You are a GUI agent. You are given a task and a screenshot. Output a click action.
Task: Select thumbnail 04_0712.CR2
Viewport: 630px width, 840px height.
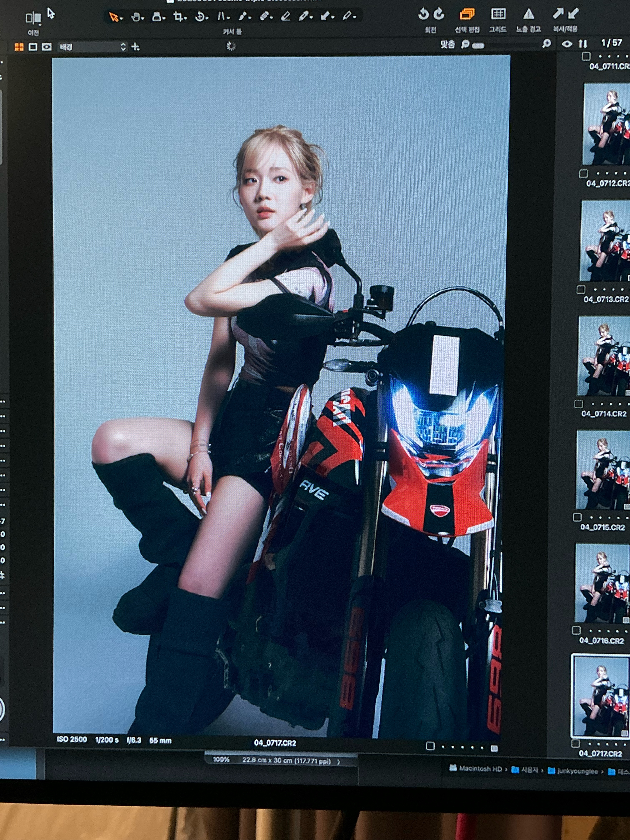pos(606,124)
